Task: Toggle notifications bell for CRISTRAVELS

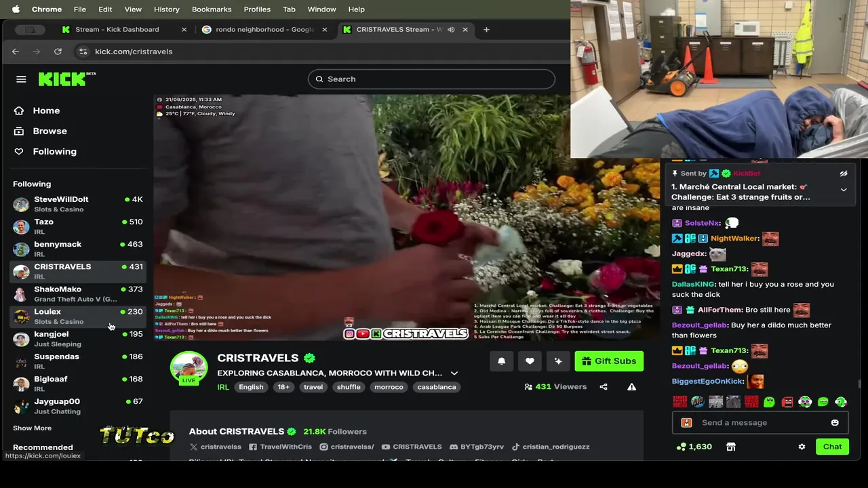Action: pos(501,361)
